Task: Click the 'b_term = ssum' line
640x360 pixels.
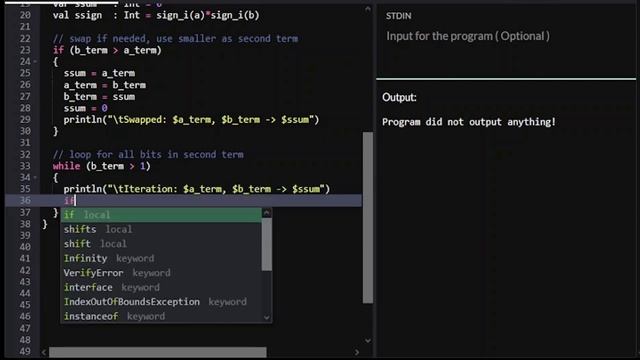Action: pyautogui.click(x=99, y=97)
